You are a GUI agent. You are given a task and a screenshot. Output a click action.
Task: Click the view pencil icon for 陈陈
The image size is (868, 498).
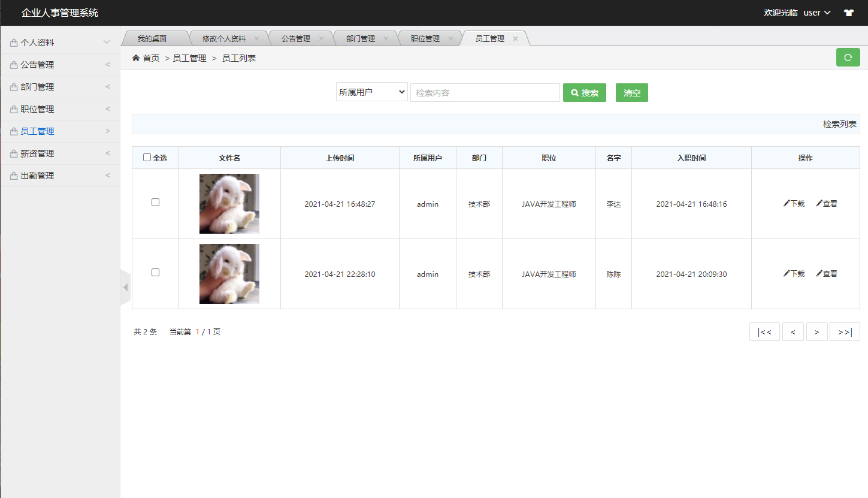coord(819,274)
